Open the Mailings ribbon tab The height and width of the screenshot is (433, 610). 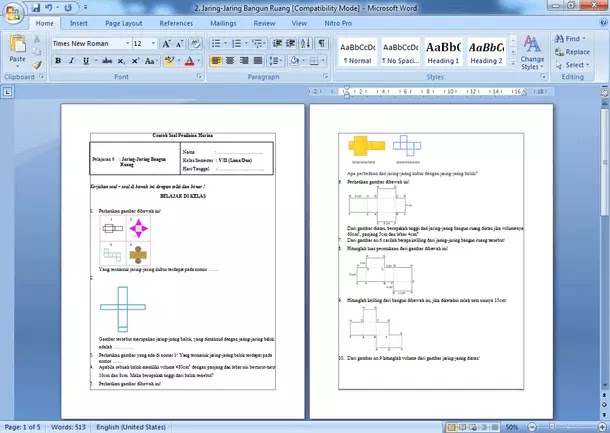coord(223,23)
